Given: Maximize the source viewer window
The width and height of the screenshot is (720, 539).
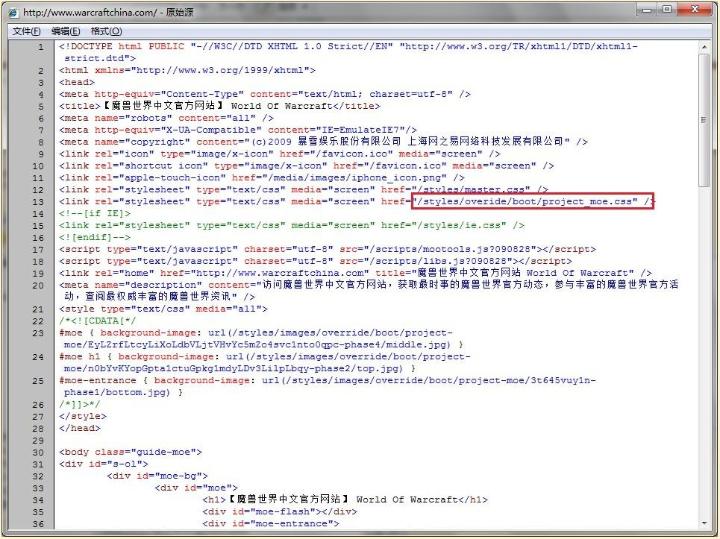Looking at the screenshot, I should point(667,10).
